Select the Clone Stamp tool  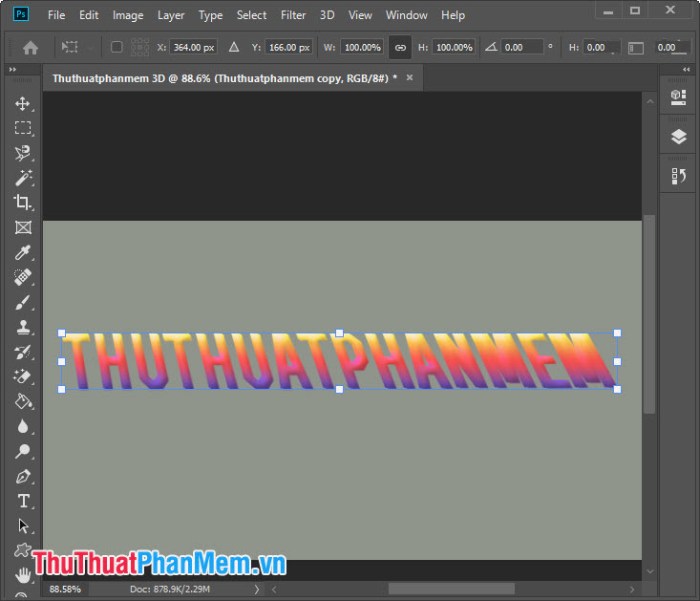[x=23, y=327]
